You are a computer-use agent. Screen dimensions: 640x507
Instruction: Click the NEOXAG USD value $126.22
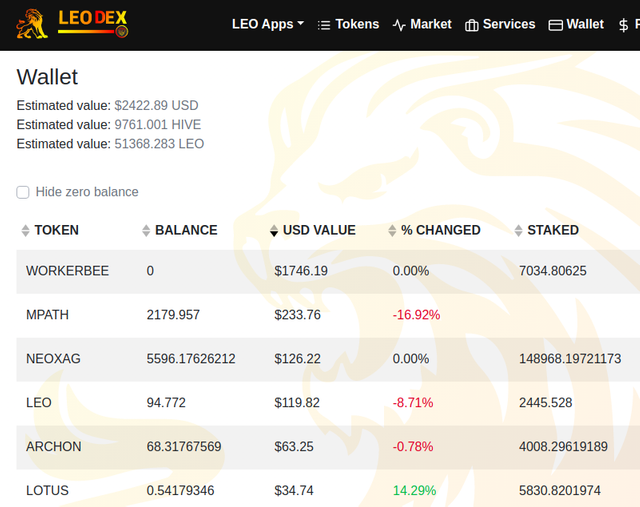click(x=298, y=359)
